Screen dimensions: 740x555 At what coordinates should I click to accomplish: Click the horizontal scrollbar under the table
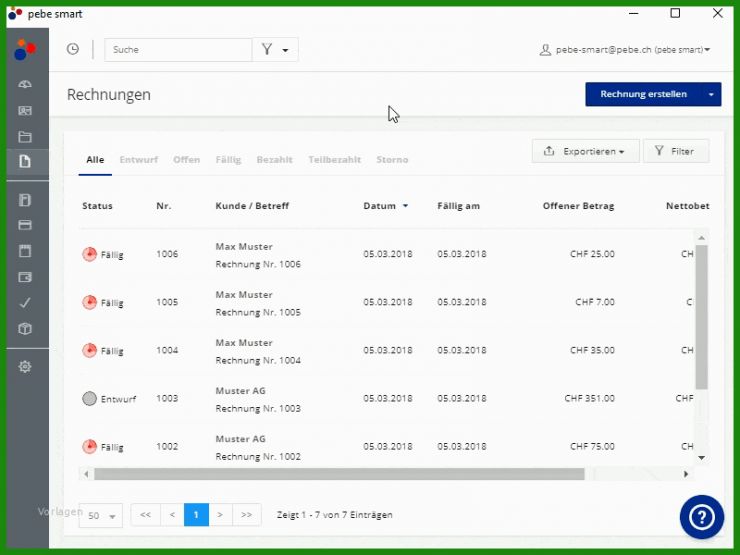[340, 474]
